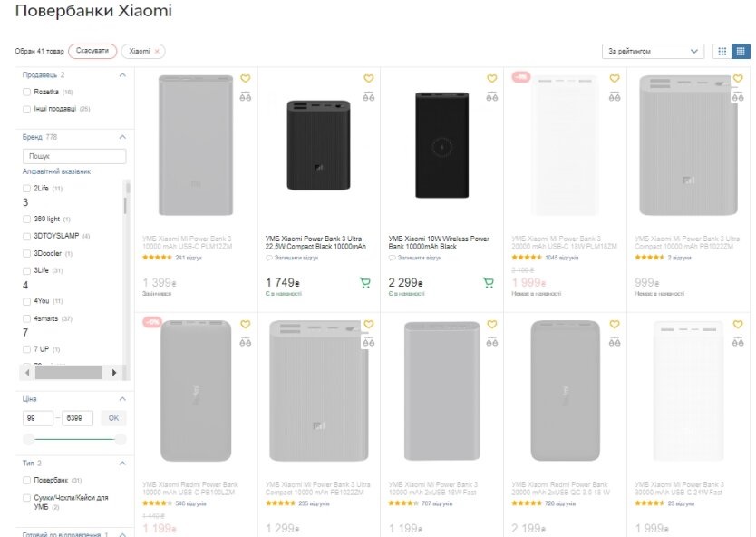Image resolution: width=756 pixels, height=537 pixels.
Task: Tick the Інші продавці checkbox
Action: [26, 109]
